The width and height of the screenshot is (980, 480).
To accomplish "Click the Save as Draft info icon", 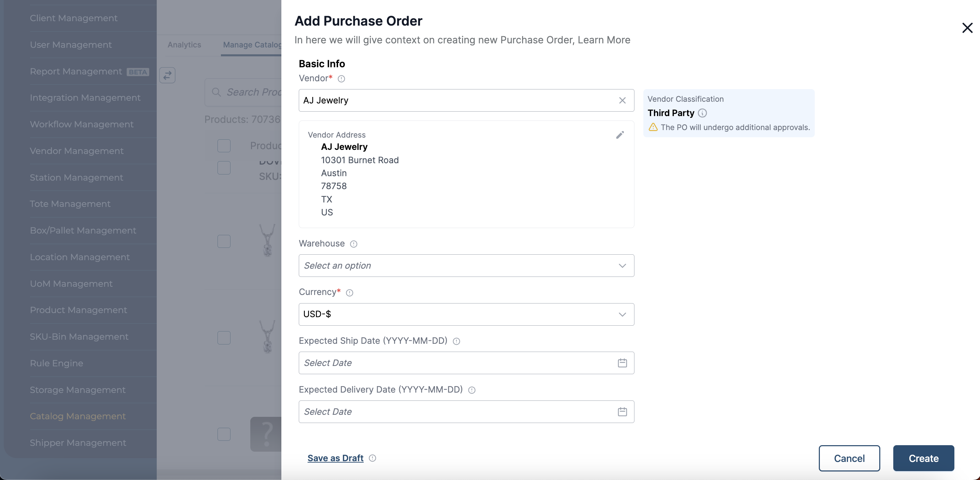I will click(373, 458).
